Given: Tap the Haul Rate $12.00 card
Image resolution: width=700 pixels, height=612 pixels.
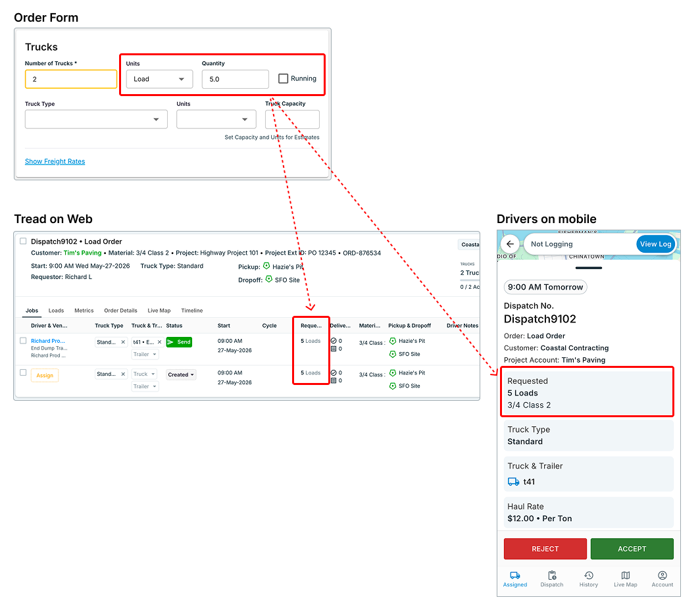Looking at the screenshot, I should tap(588, 513).
